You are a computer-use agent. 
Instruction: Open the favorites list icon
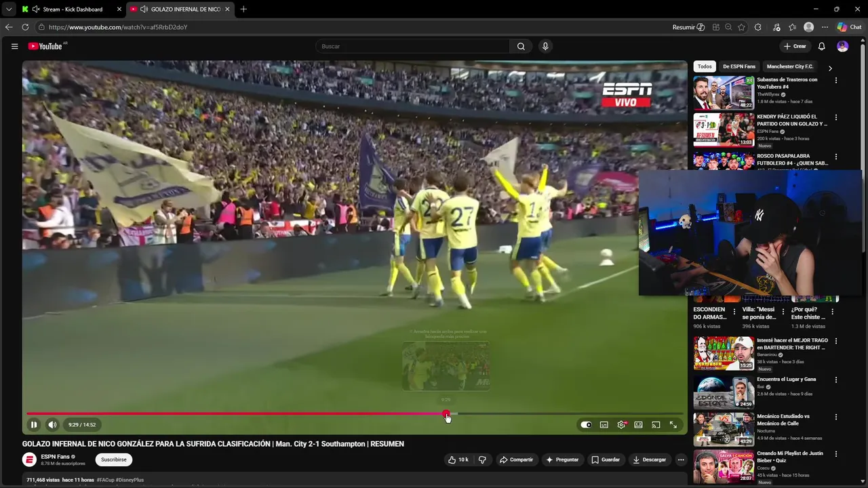pyautogui.click(x=792, y=27)
